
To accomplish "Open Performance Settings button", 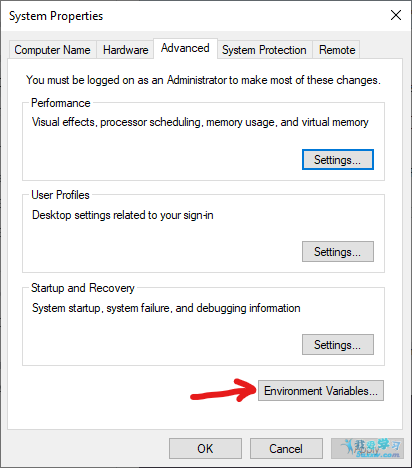I will pyautogui.click(x=338, y=160).
